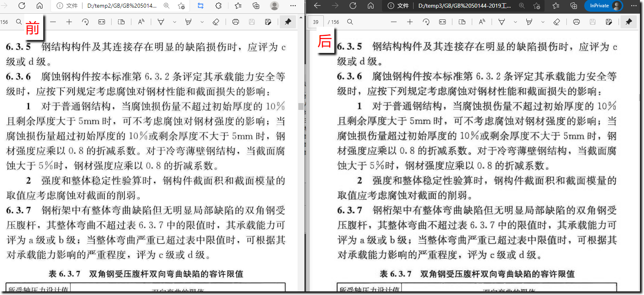Click fit-to-width icon in right PDF toolbar
The height and width of the screenshot is (295, 644).
click(x=442, y=22)
